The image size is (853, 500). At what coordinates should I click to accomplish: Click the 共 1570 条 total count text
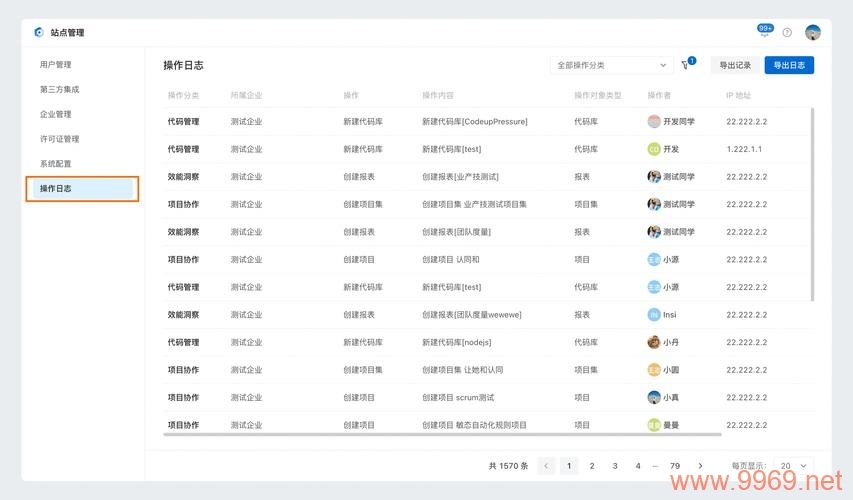point(508,466)
